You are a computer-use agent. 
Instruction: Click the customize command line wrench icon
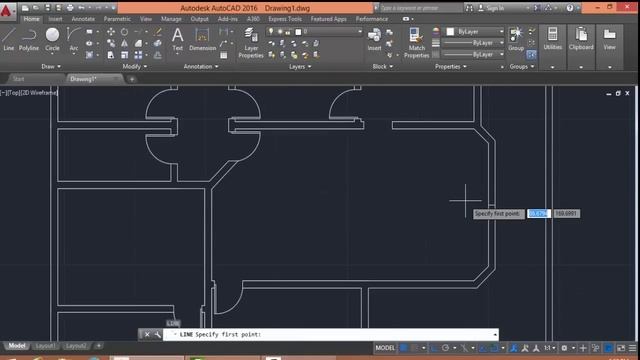pyautogui.click(x=157, y=335)
